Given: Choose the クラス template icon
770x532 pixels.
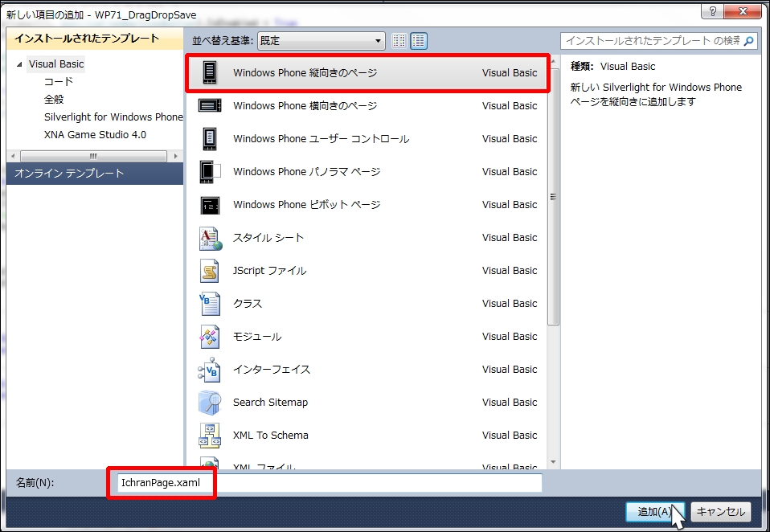Looking at the screenshot, I should [x=210, y=304].
